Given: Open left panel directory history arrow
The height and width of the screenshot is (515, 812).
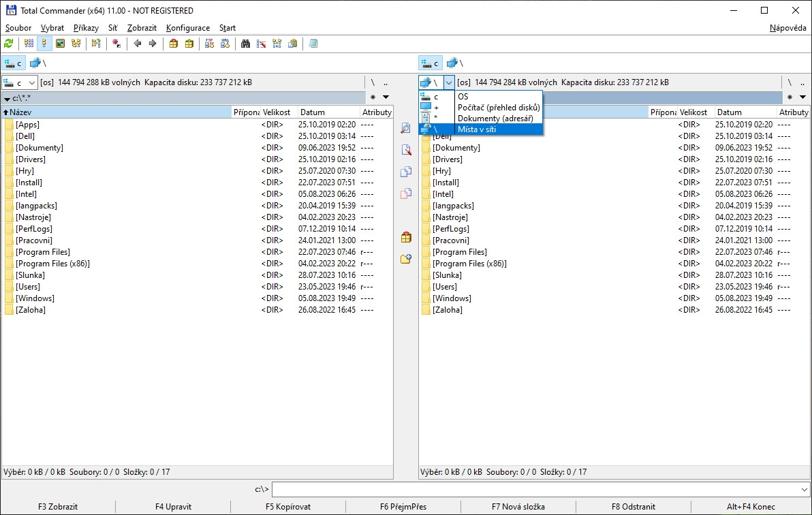Looking at the screenshot, I should [x=386, y=97].
